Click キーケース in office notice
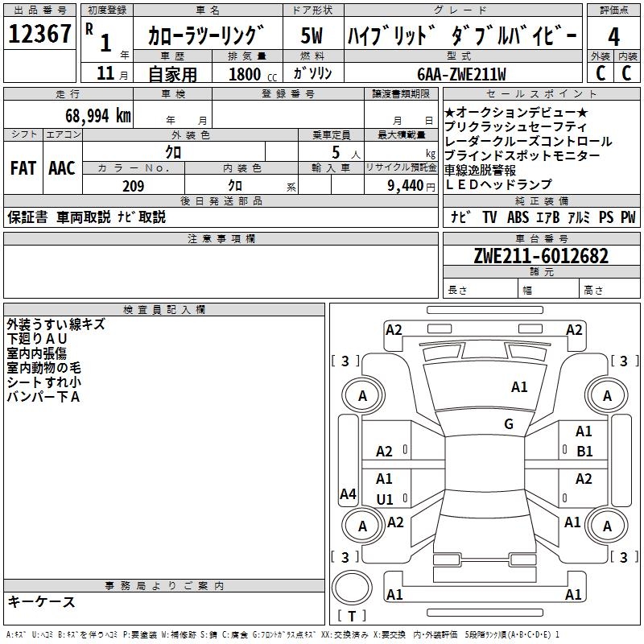This screenshot has width=644, height=644. [x=42, y=601]
